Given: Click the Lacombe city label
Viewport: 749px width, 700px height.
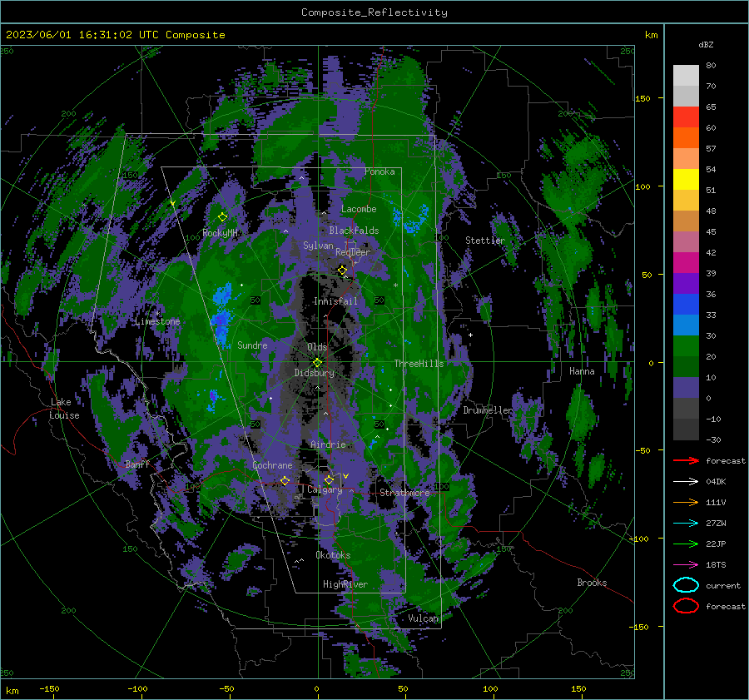Looking at the screenshot, I should [x=359, y=209].
